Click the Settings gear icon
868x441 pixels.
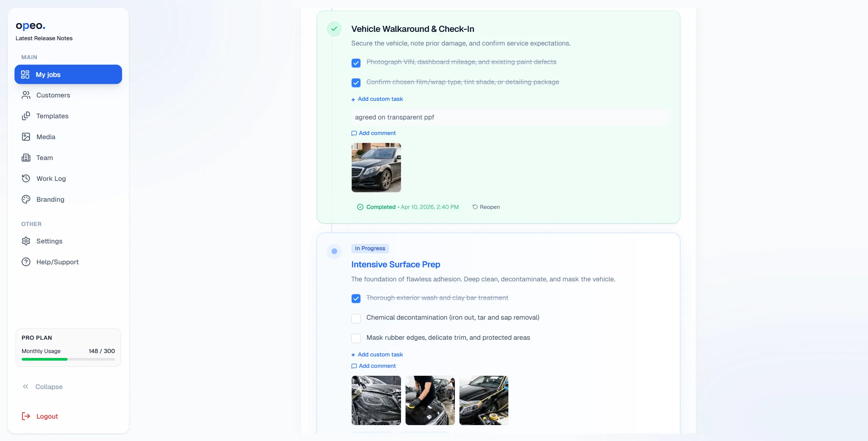click(x=26, y=241)
